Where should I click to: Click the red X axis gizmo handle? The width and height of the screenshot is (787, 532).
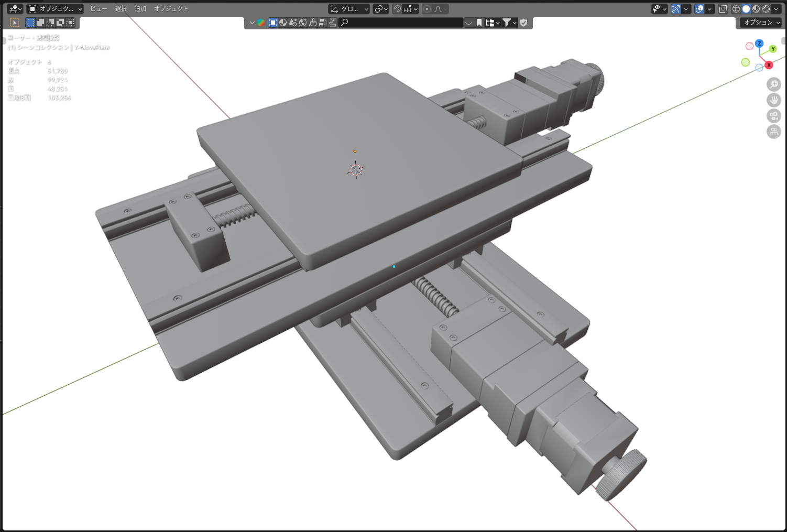(769, 65)
